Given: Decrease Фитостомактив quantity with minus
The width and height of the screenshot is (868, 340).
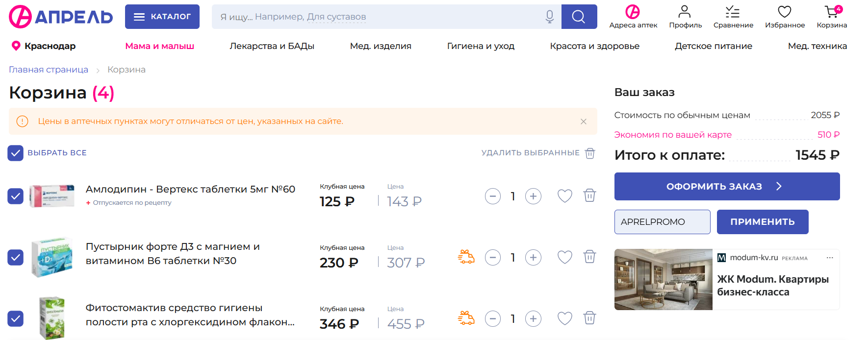Looking at the screenshot, I should point(493,318).
